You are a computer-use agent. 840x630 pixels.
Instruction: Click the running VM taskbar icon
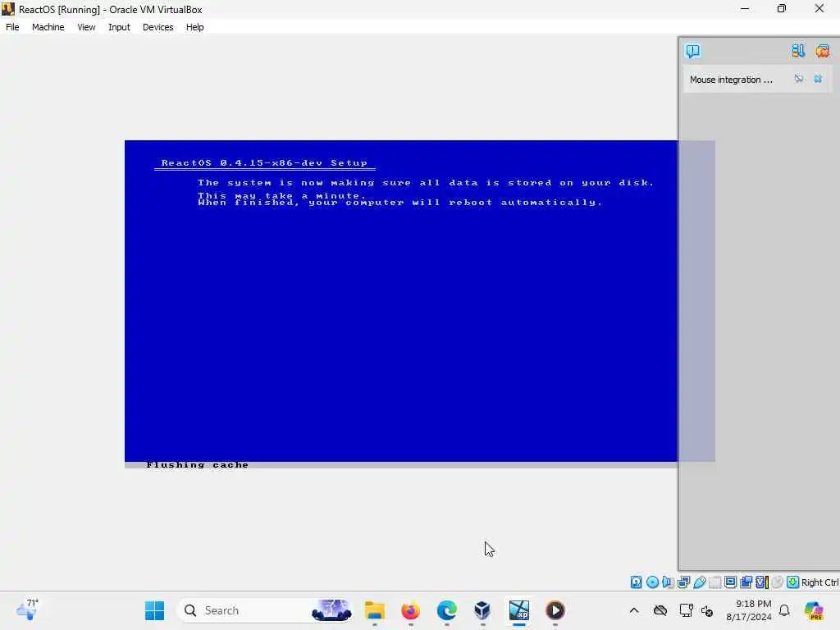(x=519, y=610)
